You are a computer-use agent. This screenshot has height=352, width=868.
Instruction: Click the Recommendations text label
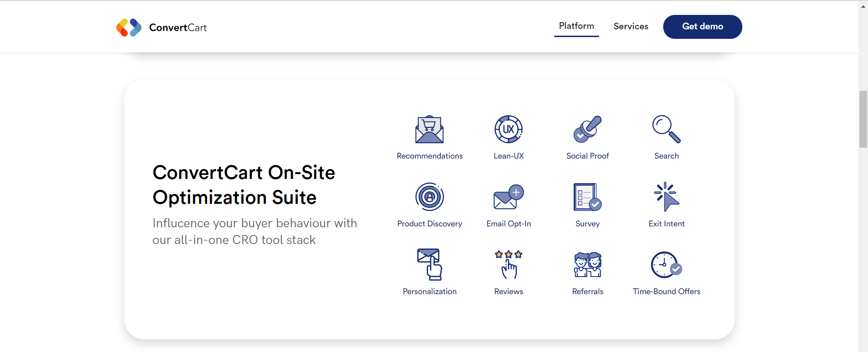(429, 156)
